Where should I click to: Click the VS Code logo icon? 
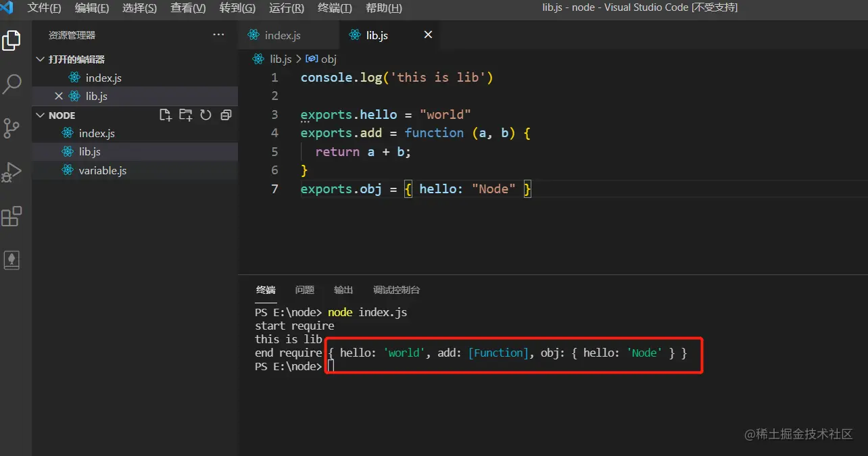click(x=7, y=8)
